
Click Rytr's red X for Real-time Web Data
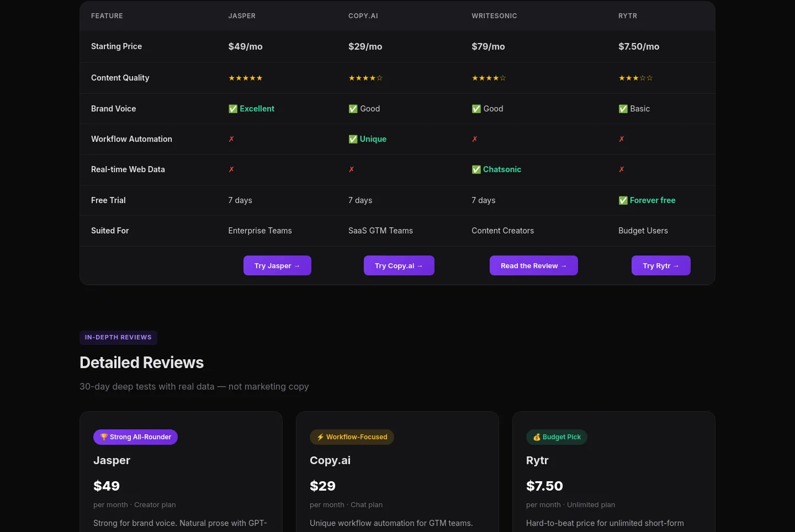pyautogui.click(x=622, y=169)
